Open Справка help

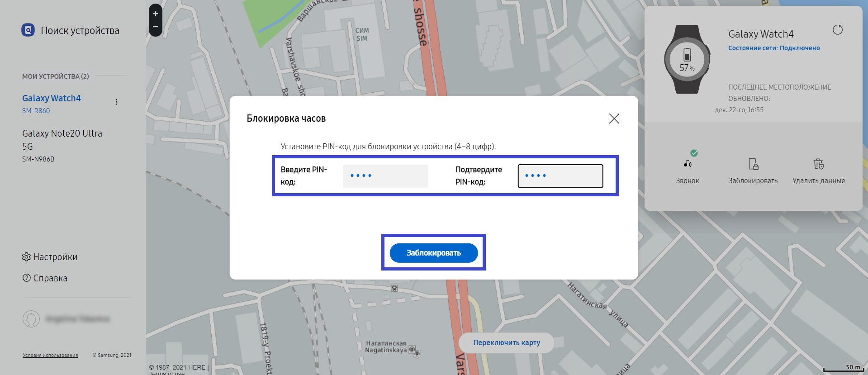coord(45,278)
